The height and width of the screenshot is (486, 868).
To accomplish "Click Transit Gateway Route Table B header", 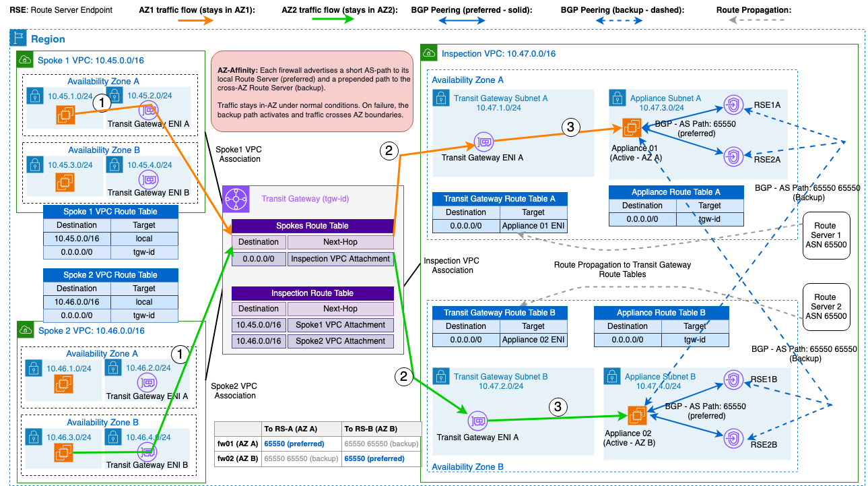I will tap(500, 313).
